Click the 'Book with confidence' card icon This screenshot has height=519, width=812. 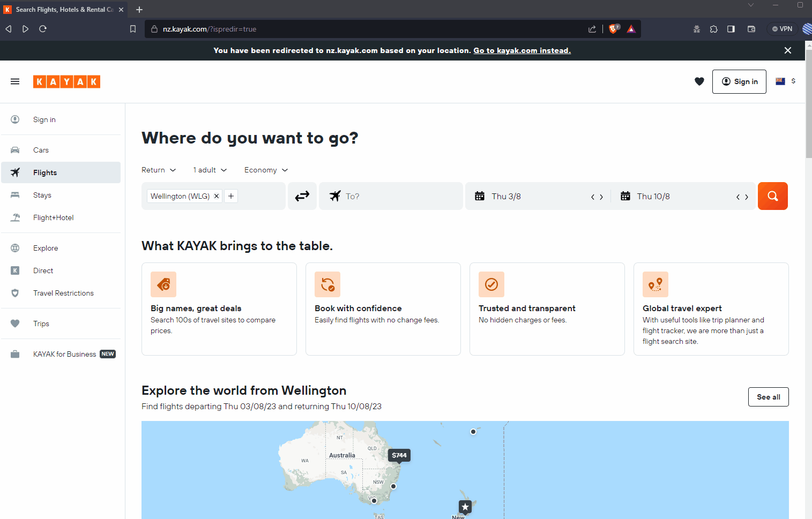point(327,284)
